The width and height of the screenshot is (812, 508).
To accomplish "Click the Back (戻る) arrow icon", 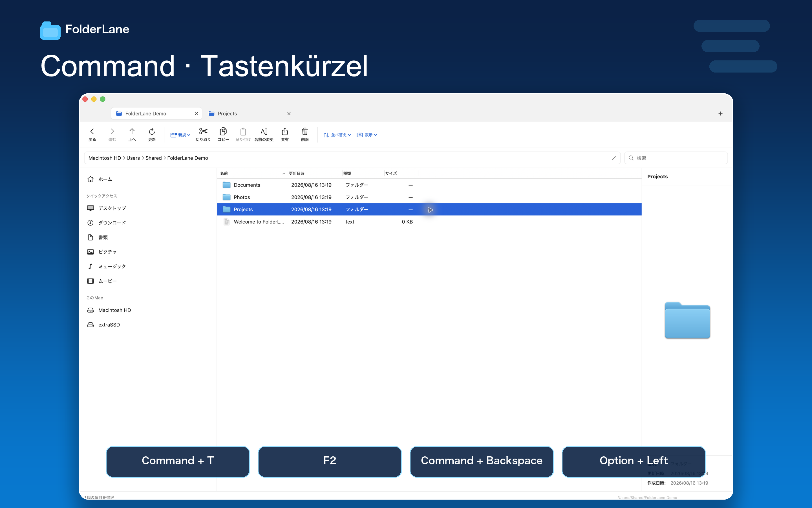I will 92,131.
